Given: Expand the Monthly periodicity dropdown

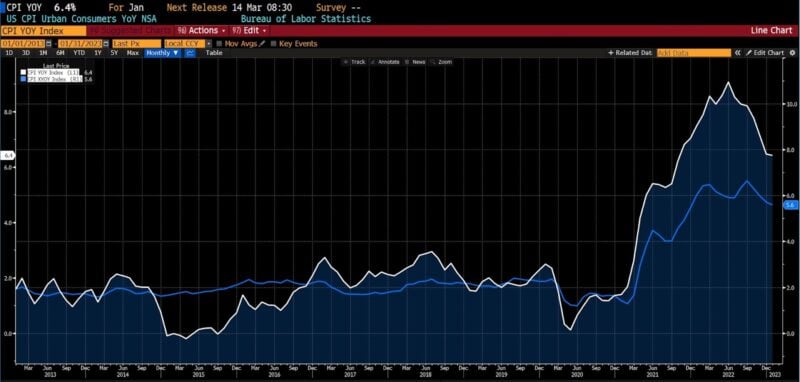Looking at the screenshot, I should click(163, 53).
